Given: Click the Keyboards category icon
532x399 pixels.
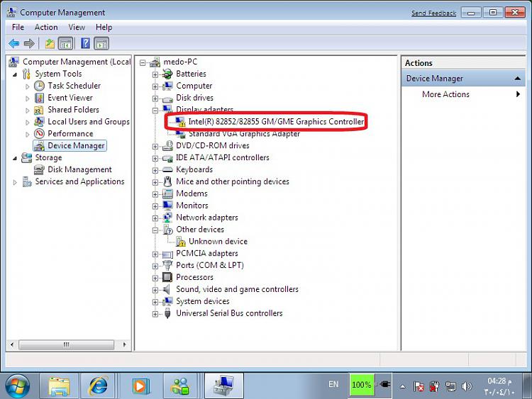Looking at the screenshot, I should [x=167, y=169].
